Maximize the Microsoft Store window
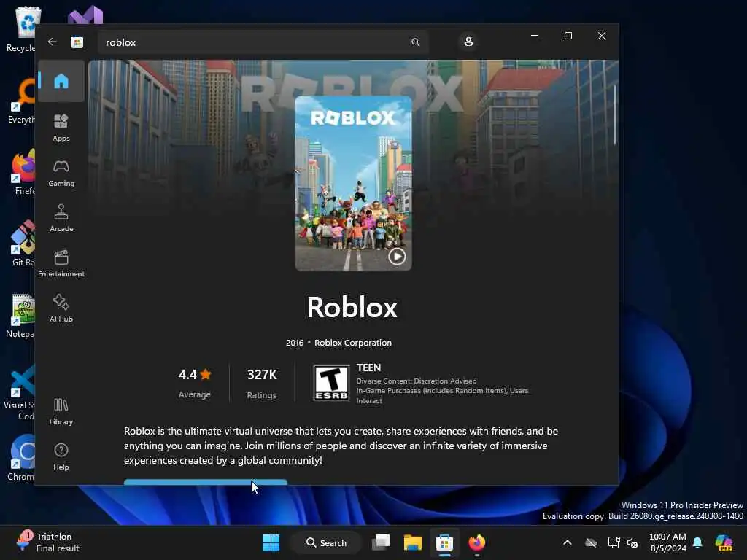 coord(568,36)
